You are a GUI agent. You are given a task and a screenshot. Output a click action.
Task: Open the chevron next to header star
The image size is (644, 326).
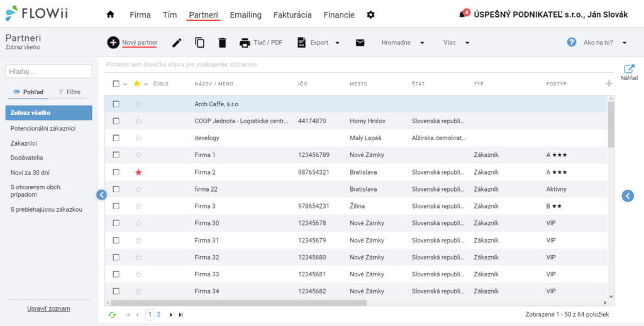click(145, 84)
